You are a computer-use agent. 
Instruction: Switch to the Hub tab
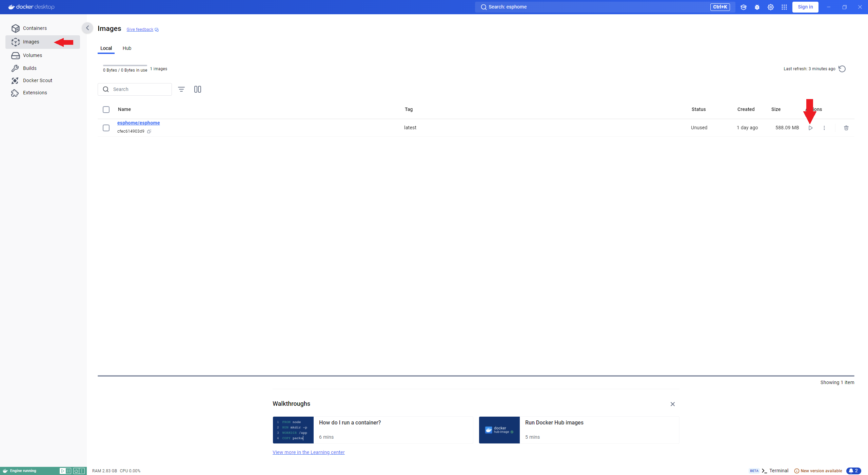click(127, 48)
